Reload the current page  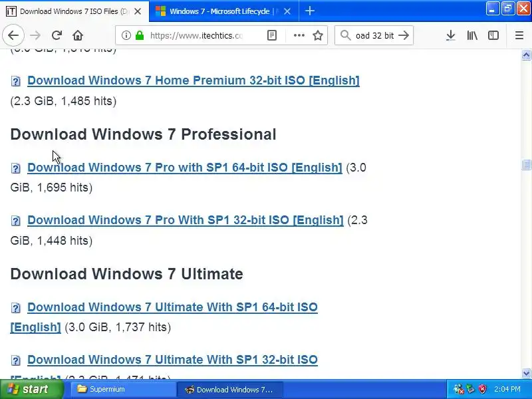click(57, 35)
